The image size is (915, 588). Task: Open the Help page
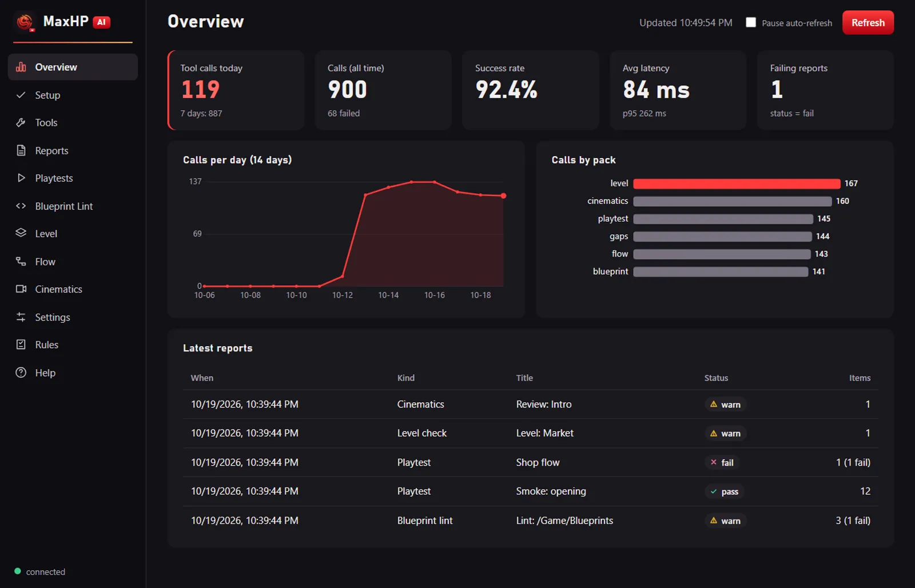(x=73, y=373)
